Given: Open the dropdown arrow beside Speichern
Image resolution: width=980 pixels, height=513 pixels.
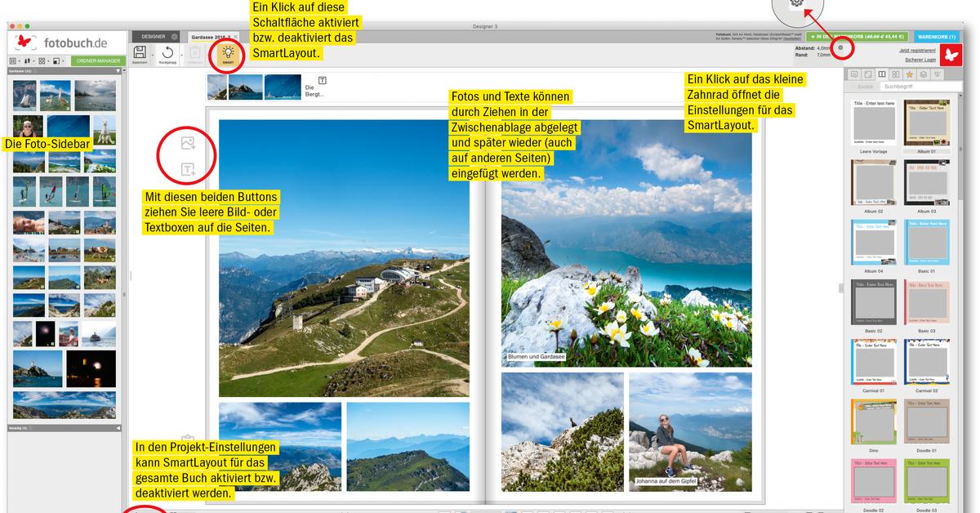Looking at the screenshot, I should pos(152,54).
